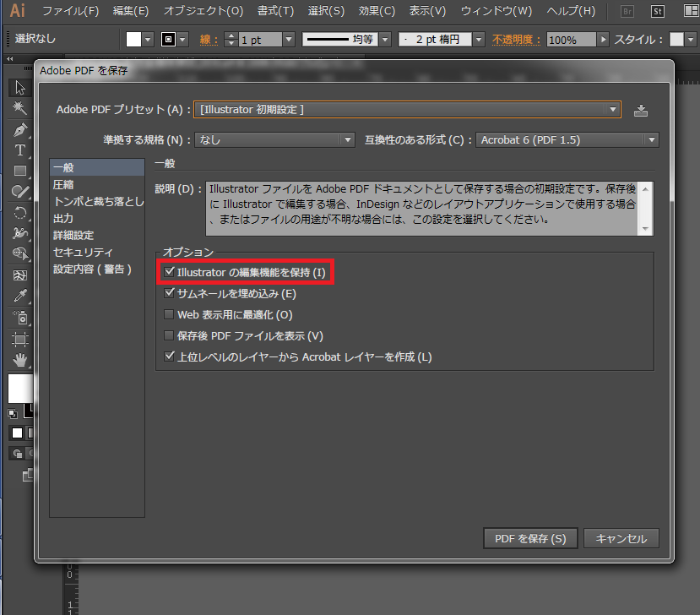Collapse the tools panel double arrow
Image resolution: width=700 pixels, height=615 pixels.
tap(10, 58)
